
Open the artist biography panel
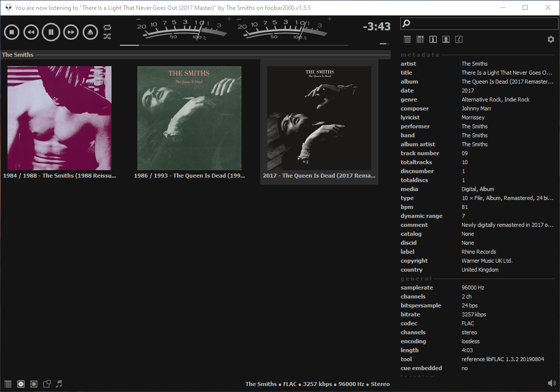[446, 39]
